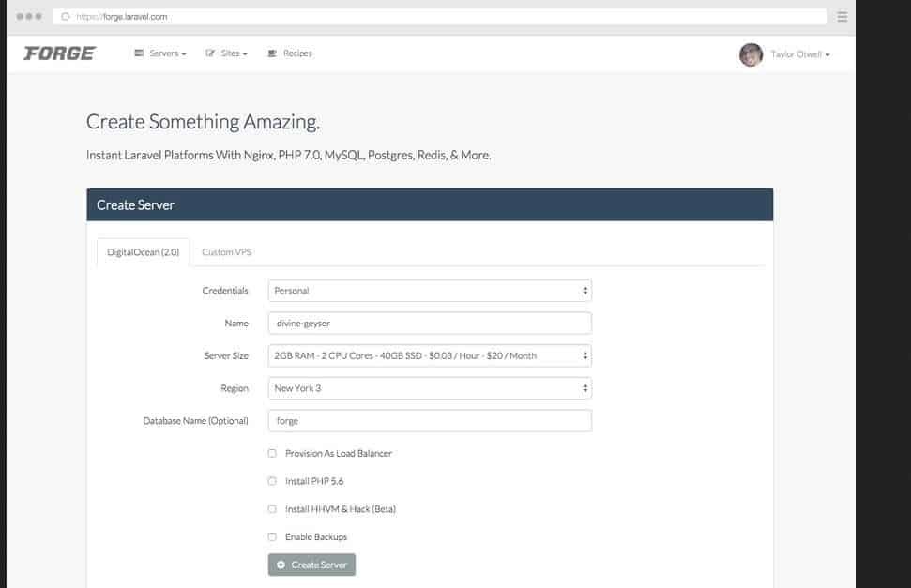Screen dimensions: 911x588
Task: Choose a different Region from dropdown
Action: click(x=430, y=388)
